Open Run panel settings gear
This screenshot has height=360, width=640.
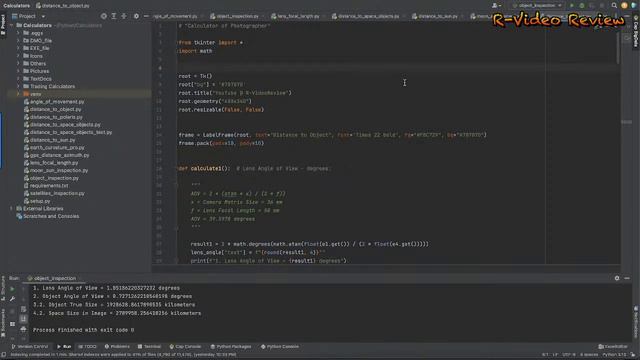click(x=617, y=278)
